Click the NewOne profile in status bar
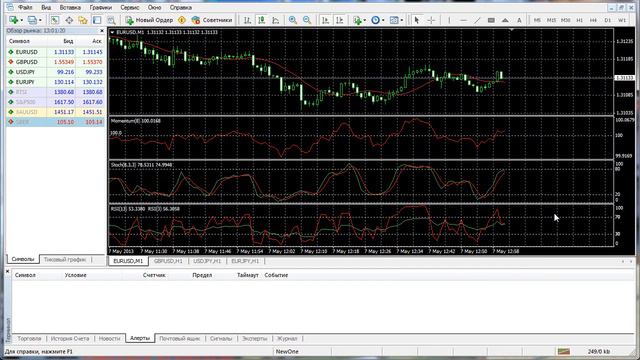 coord(287,351)
